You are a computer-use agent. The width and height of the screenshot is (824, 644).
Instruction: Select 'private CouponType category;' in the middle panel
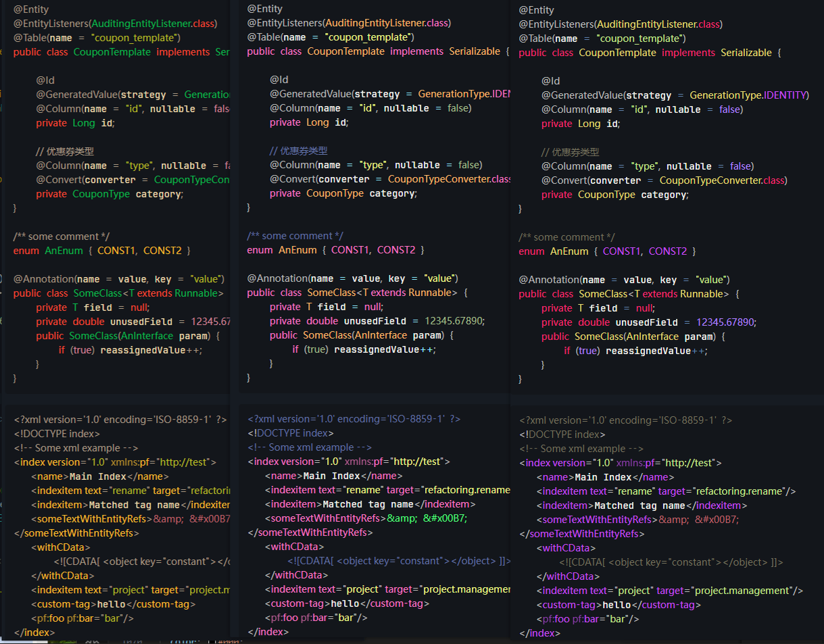(x=343, y=193)
